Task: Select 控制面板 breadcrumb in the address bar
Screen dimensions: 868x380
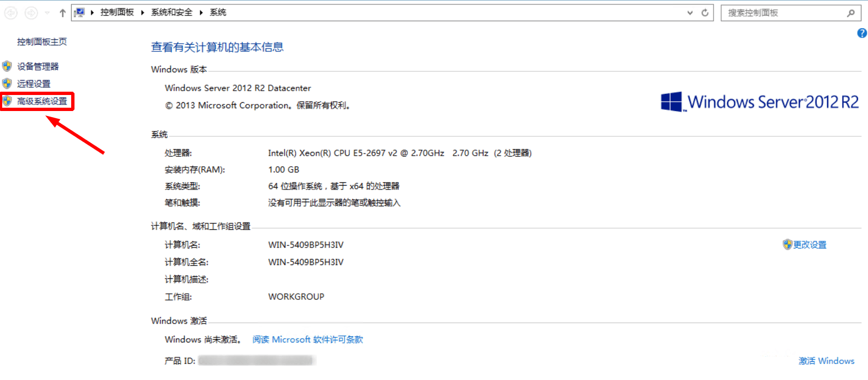Action: [117, 12]
